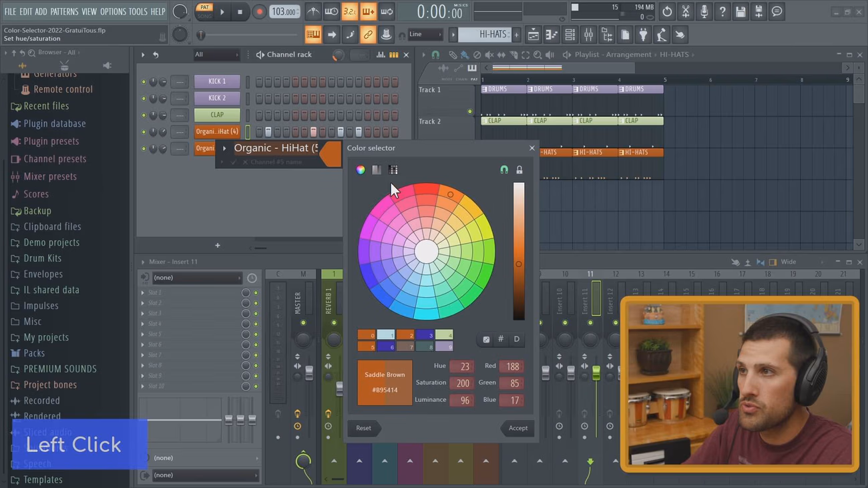Click Reset in Color selector

click(x=364, y=428)
